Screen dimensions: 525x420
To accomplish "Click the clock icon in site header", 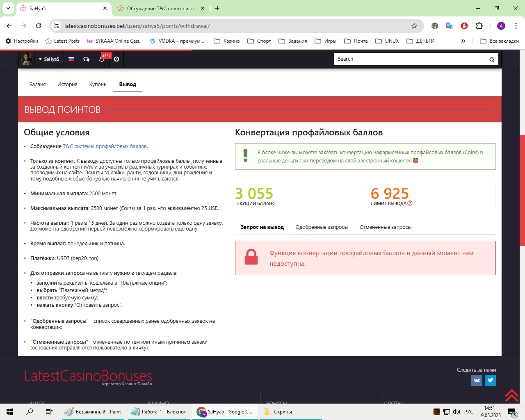I will tap(116, 59).
